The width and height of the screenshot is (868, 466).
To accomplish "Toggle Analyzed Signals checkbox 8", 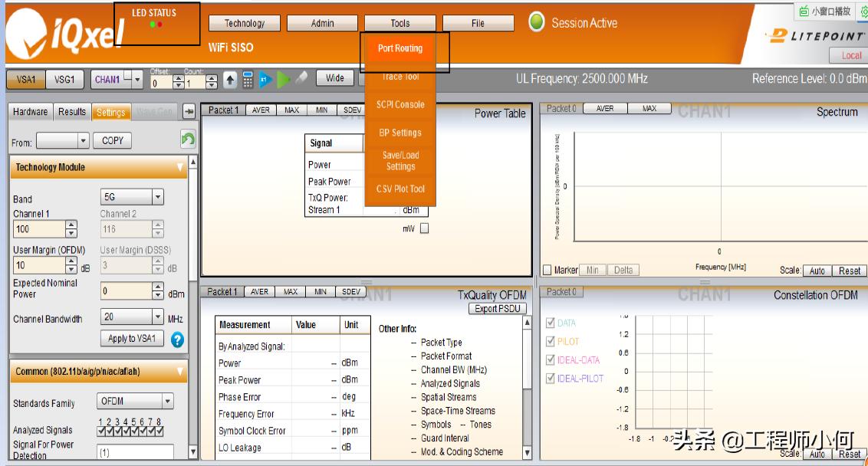I will [x=159, y=432].
